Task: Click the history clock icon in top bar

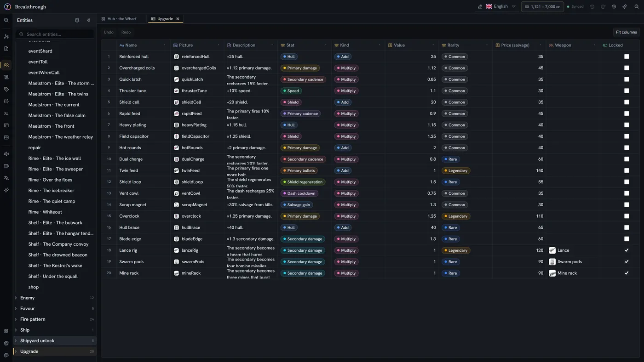Action: tap(614, 7)
